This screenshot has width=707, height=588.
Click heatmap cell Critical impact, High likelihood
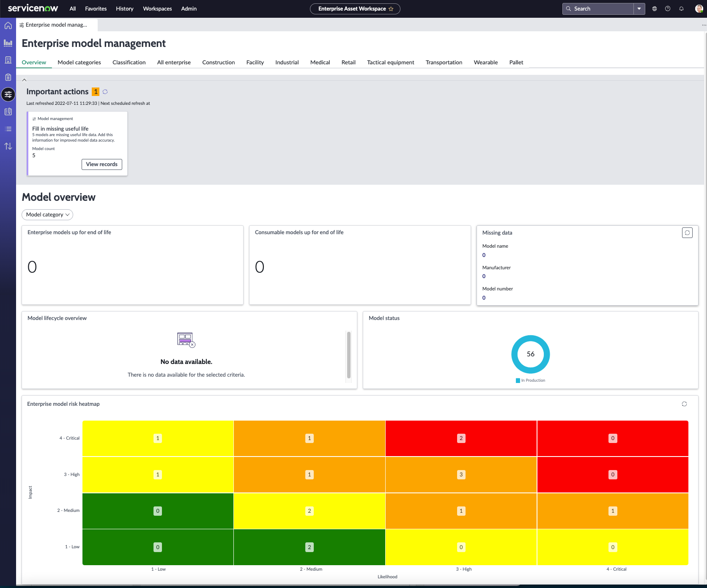(461, 438)
